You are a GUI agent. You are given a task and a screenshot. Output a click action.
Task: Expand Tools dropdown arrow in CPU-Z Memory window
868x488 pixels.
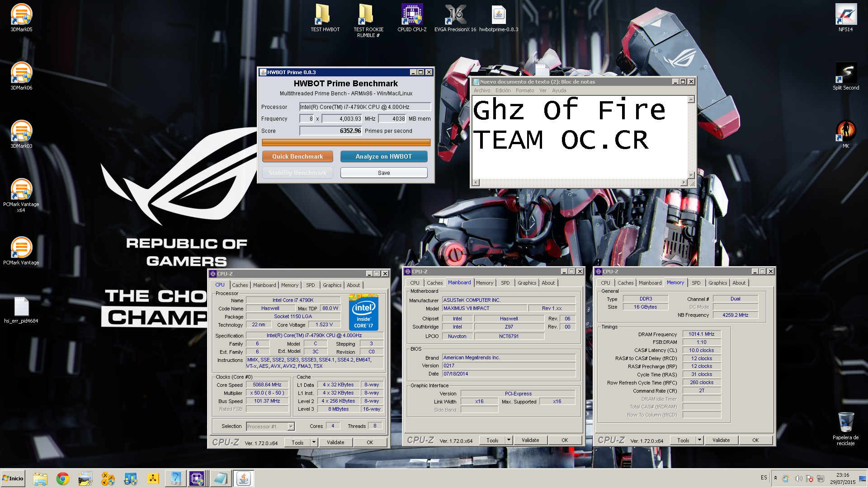(x=700, y=440)
